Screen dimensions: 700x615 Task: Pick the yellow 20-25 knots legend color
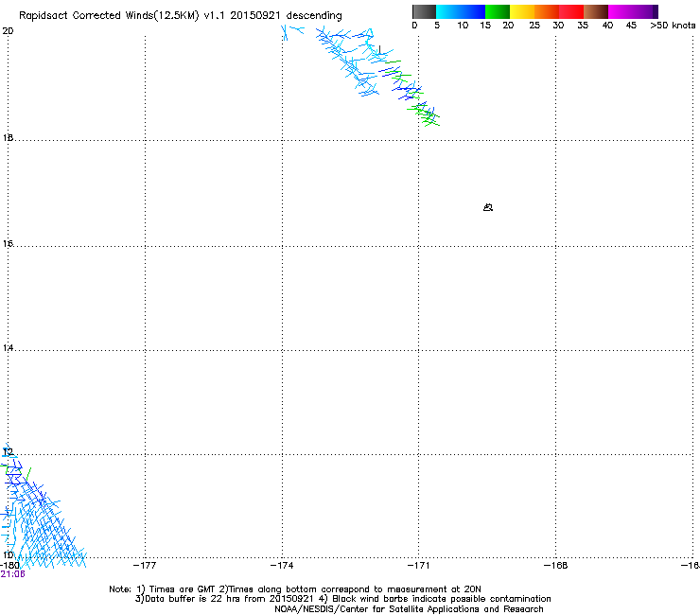click(x=522, y=11)
